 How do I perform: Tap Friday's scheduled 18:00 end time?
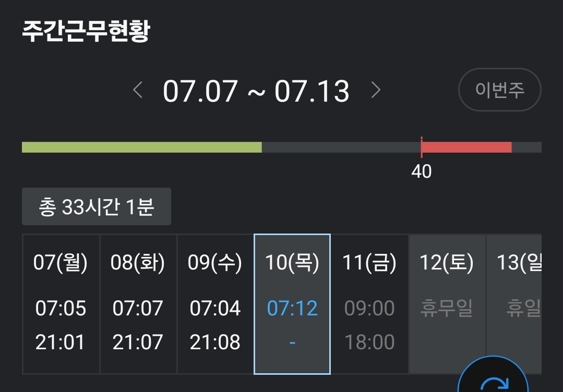coord(369,342)
